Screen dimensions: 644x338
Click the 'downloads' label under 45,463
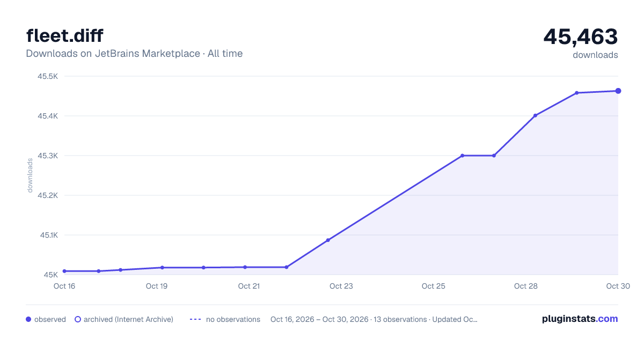pos(595,55)
